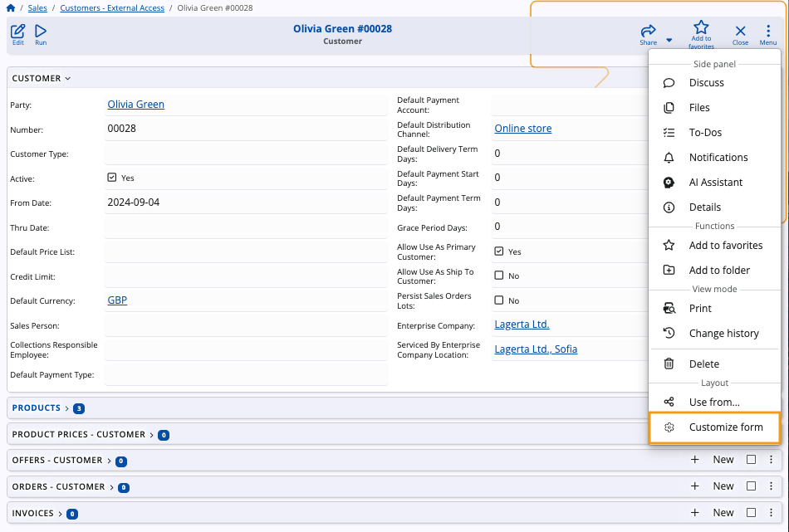789x532 pixels.
Task: Enable Allow Use As Ship To Customer
Action: point(499,276)
